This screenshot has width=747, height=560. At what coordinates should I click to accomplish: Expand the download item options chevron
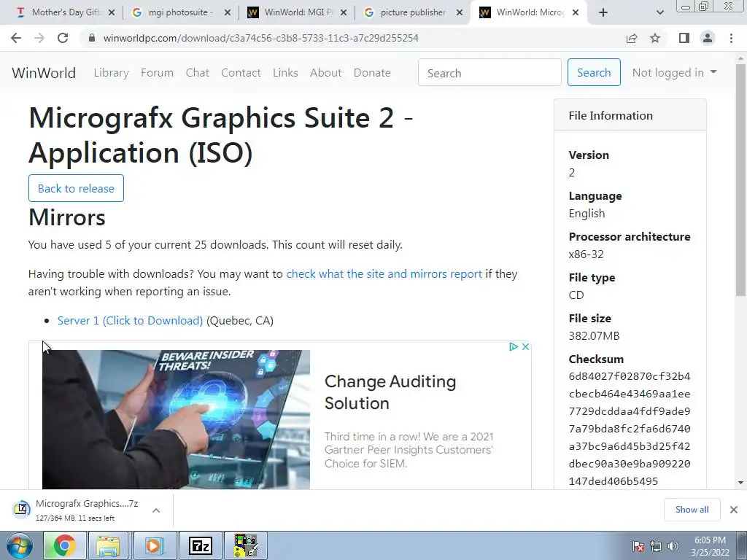click(156, 510)
